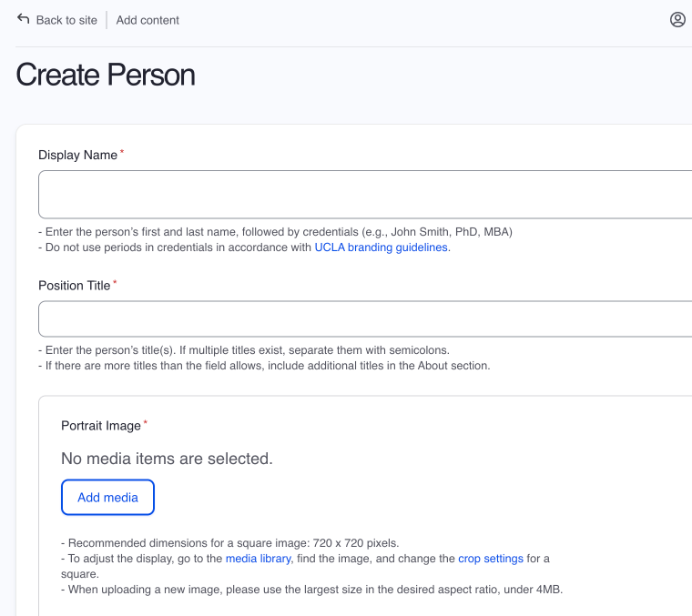Screen dimensions: 692x616
Task: Open the UCLA branding guidelines link
Action: coord(382,247)
